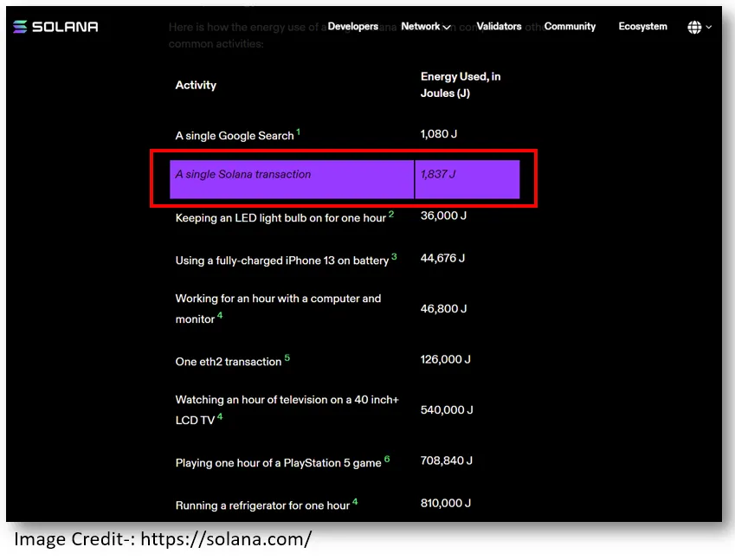Image resolution: width=735 pixels, height=560 pixels.
Task: Select 'A single Solana transaction' cell
Action: coord(292,179)
